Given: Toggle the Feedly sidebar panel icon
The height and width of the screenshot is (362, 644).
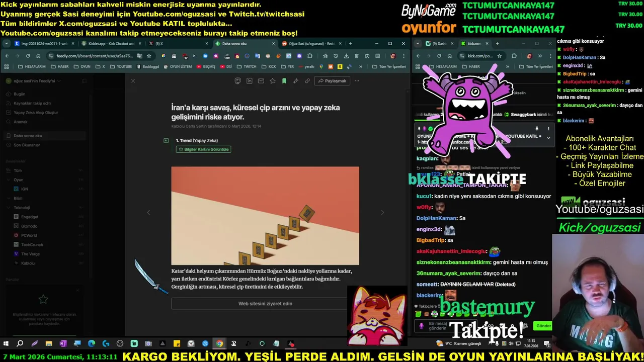Looking at the screenshot, I should (x=85, y=81).
